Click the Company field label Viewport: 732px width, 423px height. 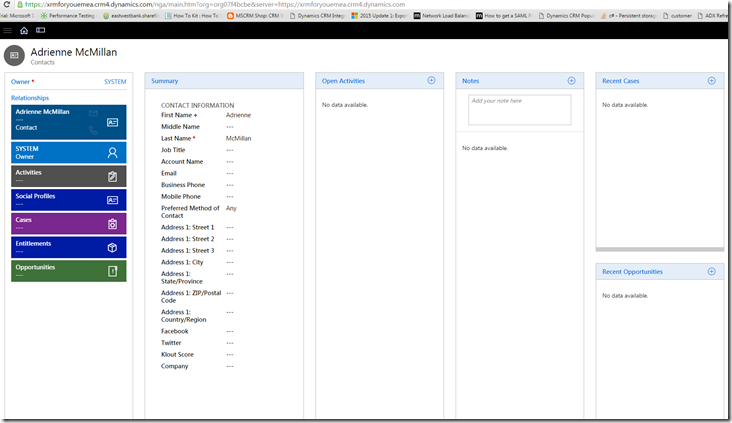click(x=175, y=367)
